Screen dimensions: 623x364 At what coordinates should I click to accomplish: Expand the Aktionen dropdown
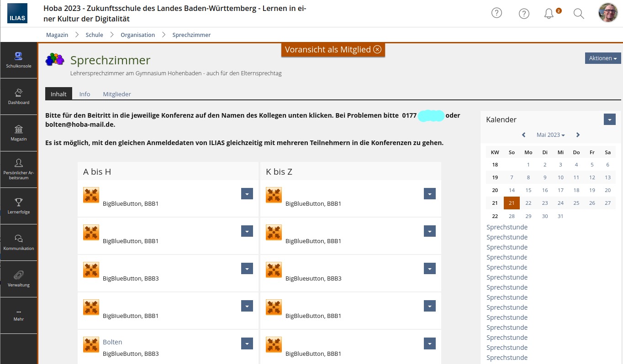(x=602, y=58)
